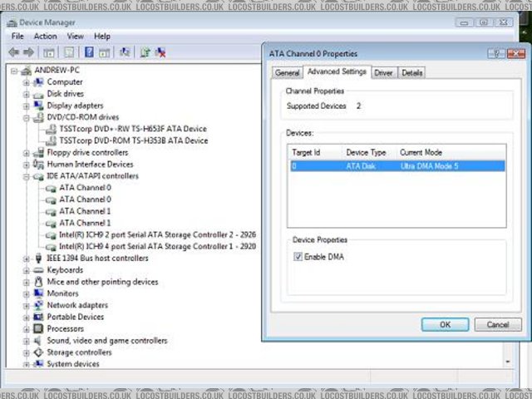Screen dimensions: 532x399
Task: Click the Forward arrow toolbar icon
Action: tap(28, 52)
